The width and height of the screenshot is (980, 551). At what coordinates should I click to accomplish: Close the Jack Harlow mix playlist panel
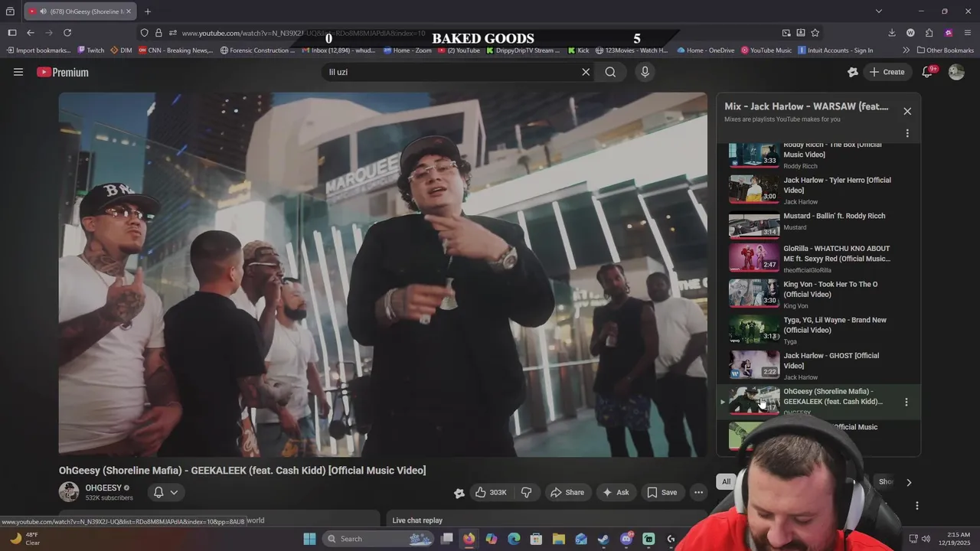pos(907,111)
